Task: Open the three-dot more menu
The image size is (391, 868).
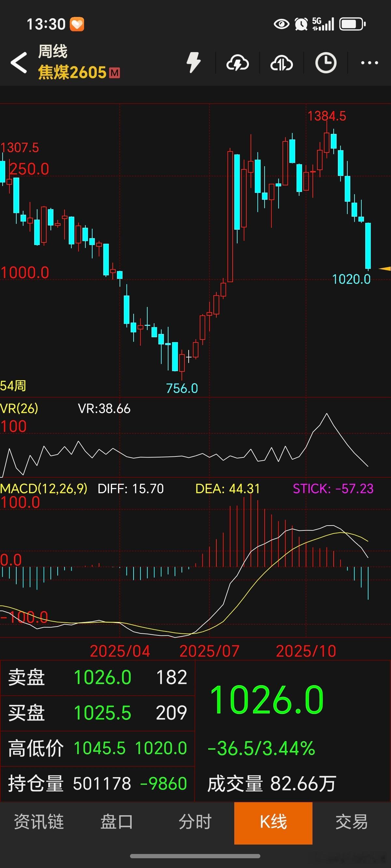Action: click(x=369, y=63)
